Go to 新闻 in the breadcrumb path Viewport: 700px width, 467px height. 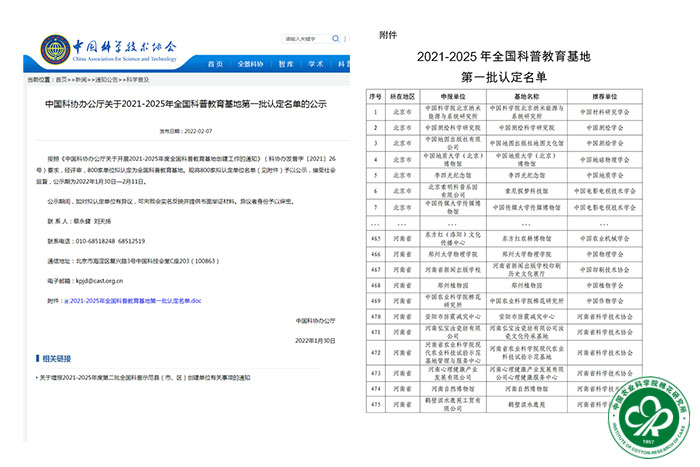[81, 79]
